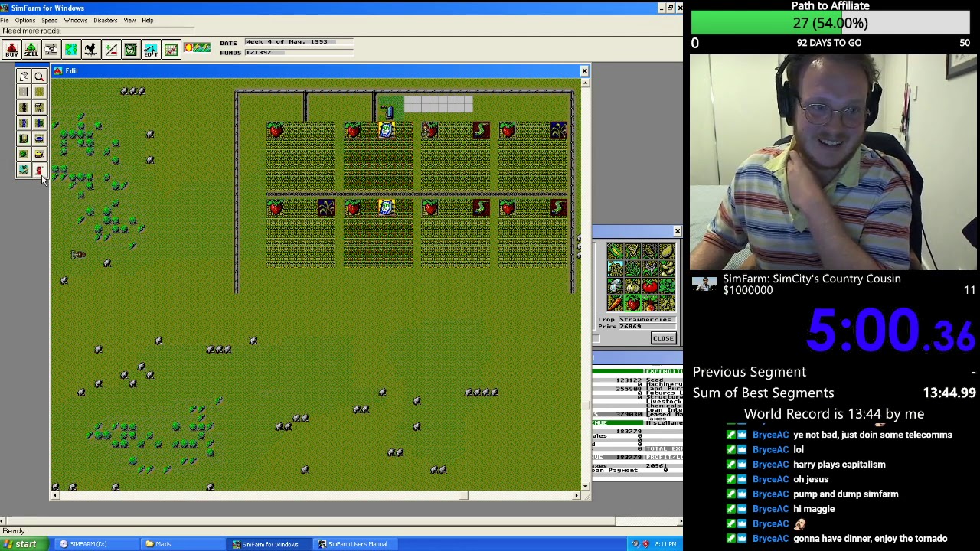Click 'World Record is 13:44 by me' text
This screenshot has width=980, height=551.
coord(834,414)
